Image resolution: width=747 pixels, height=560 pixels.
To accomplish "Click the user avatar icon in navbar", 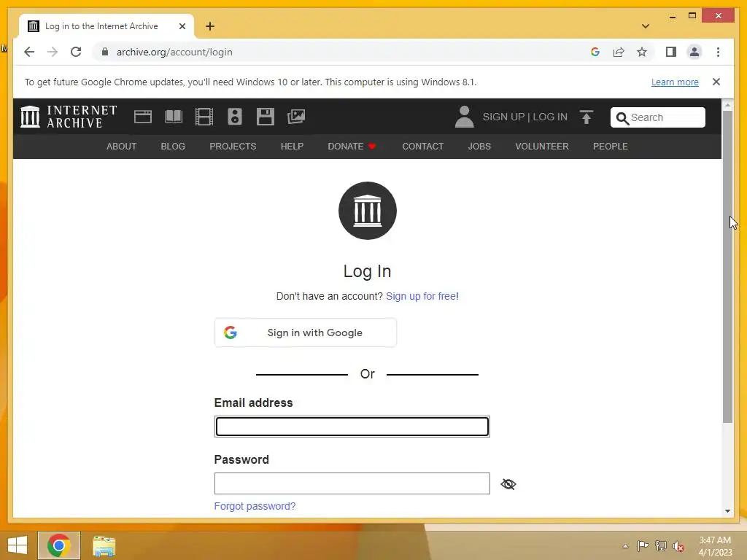I will 464,117.
